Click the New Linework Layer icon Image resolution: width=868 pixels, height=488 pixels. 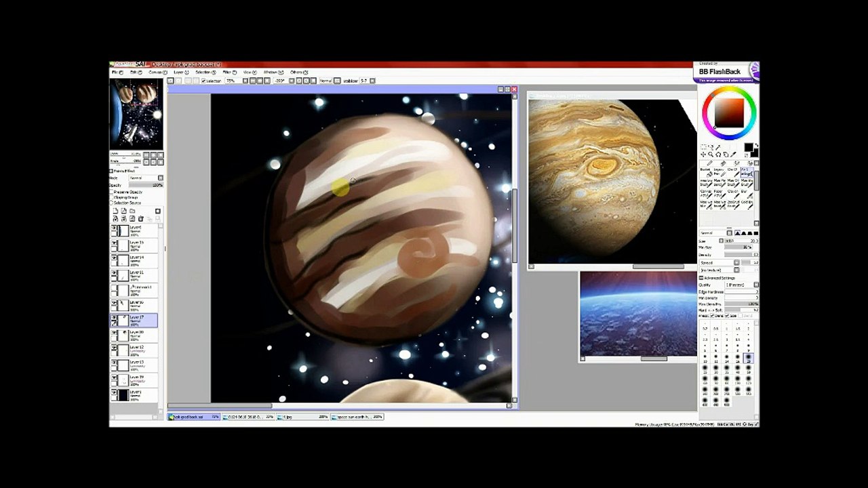(x=123, y=211)
